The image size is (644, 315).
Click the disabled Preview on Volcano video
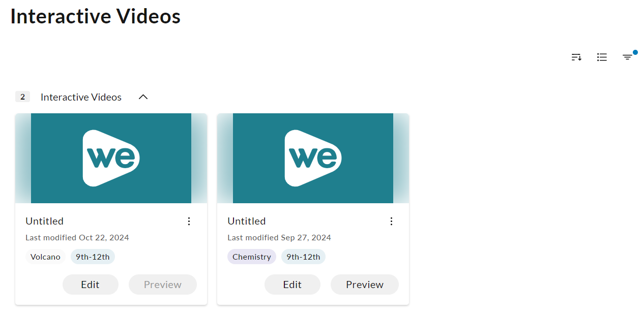[x=163, y=285]
